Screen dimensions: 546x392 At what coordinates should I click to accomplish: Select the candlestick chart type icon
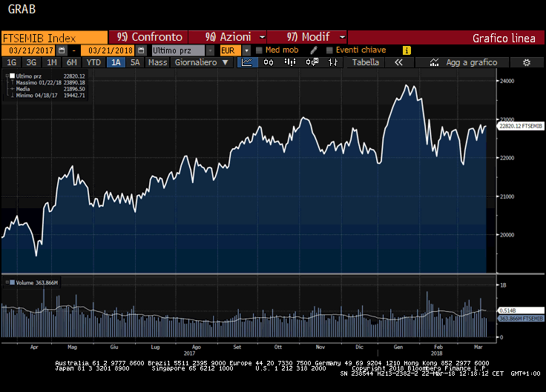tap(269, 62)
